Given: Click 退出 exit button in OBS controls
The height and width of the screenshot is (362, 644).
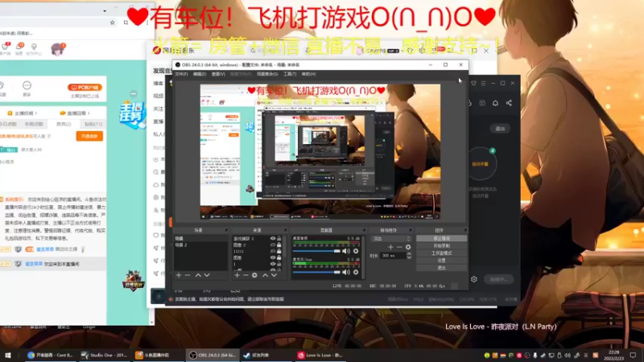Looking at the screenshot, I should [441, 268].
